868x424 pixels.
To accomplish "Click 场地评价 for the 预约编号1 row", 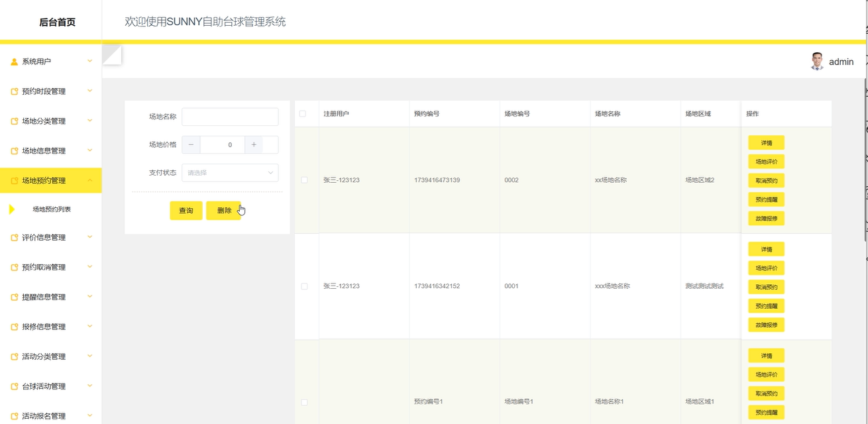I will tap(766, 374).
